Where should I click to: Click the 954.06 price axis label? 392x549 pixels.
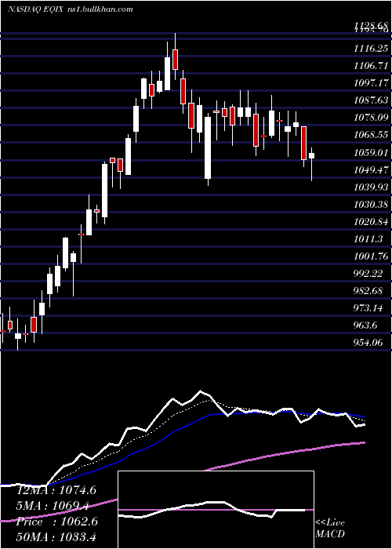(369, 343)
